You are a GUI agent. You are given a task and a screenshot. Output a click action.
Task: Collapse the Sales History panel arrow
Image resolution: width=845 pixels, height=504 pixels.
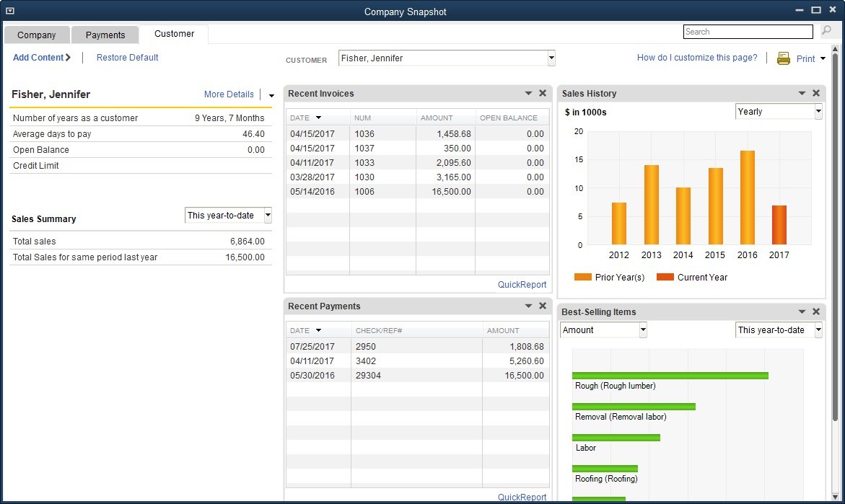click(x=802, y=94)
